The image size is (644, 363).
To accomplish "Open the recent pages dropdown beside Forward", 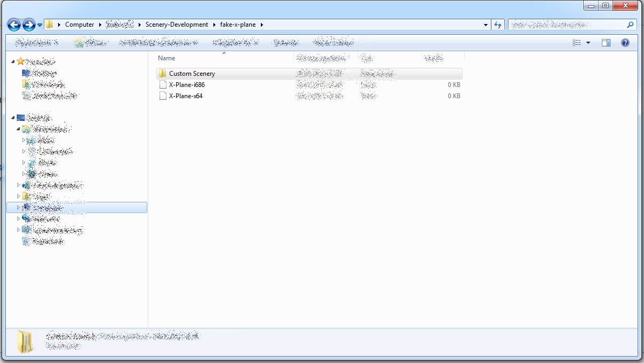I will point(40,25).
